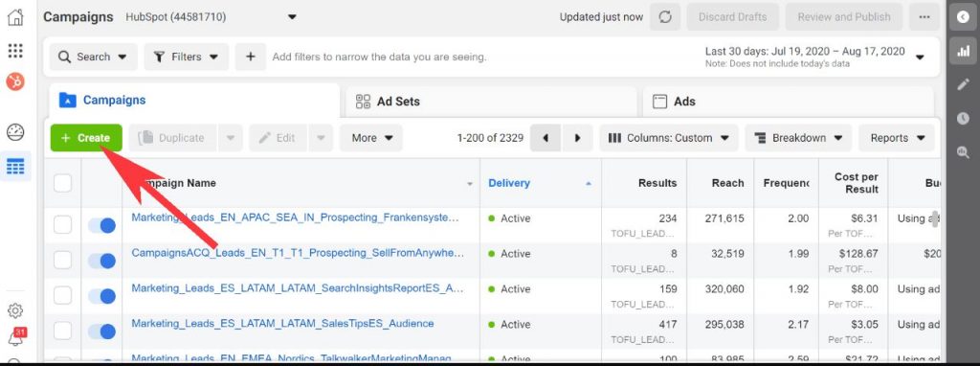Tick checkbox for SellFromAnywhere campaign row
Viewport: 980px width, 366px height.
click(x=62, y=260)
